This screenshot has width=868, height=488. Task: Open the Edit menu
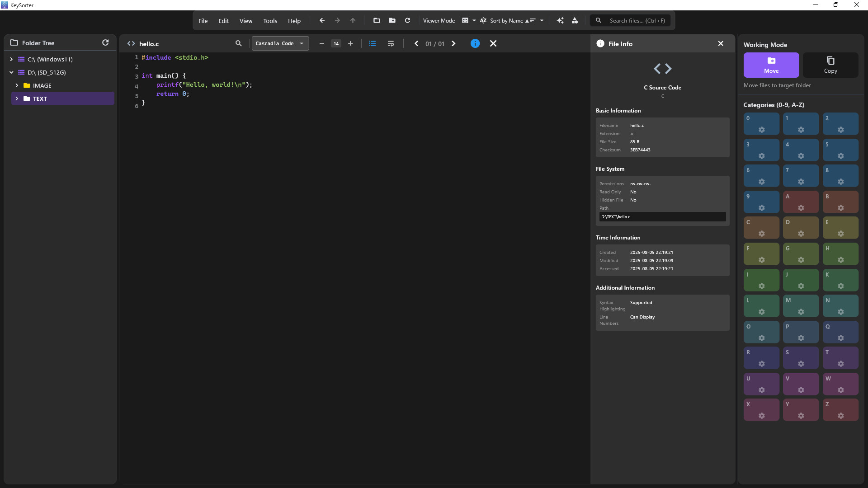223,21
